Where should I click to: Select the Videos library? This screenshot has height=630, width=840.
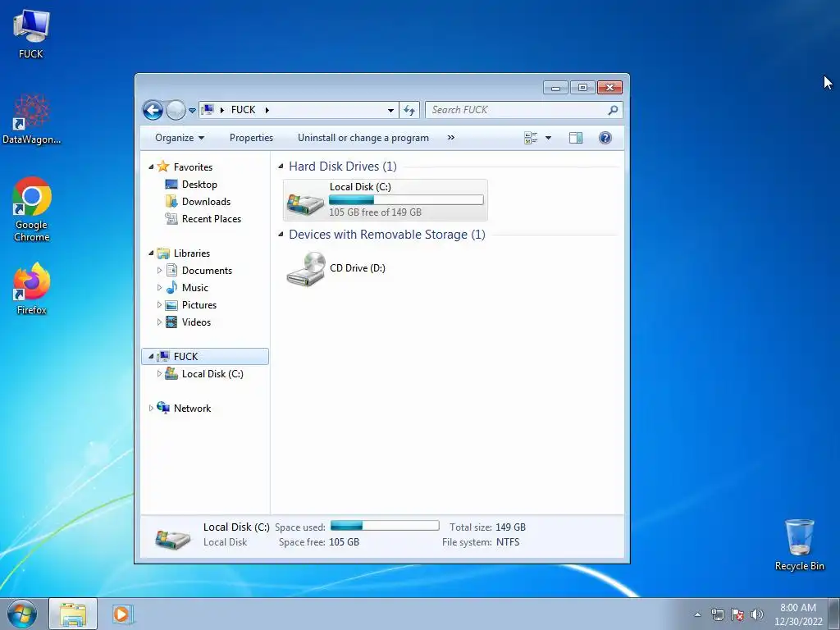pyautogui.click(x=196, y=322)
